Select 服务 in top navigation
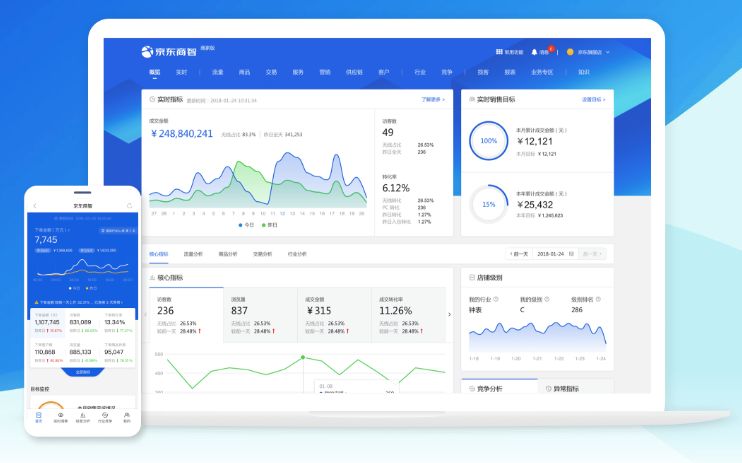 (298, 72)
